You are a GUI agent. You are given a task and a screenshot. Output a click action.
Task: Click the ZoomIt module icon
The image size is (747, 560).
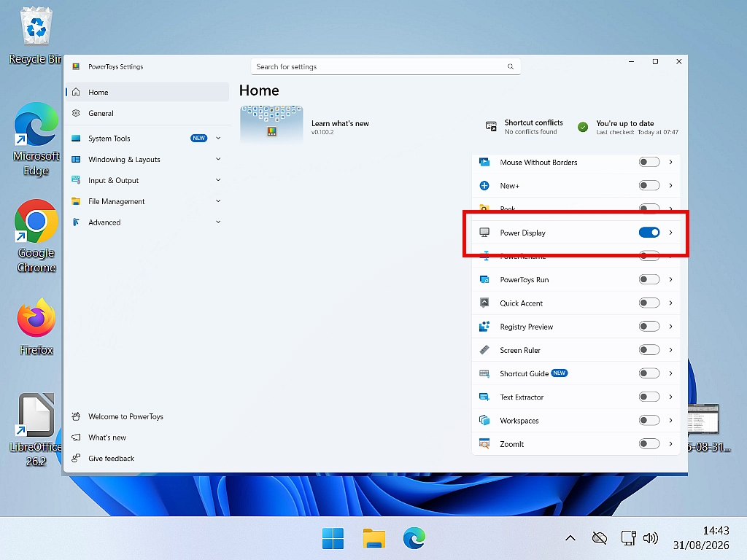[484, 444]
